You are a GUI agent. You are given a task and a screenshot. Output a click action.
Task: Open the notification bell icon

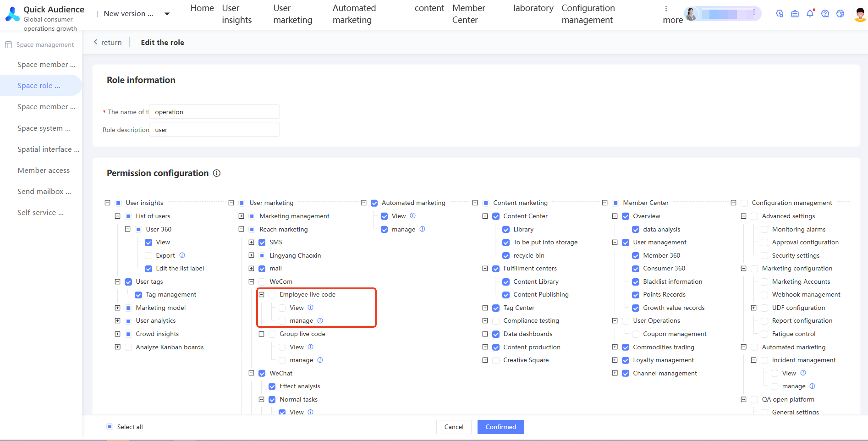(x=810, y=14)
